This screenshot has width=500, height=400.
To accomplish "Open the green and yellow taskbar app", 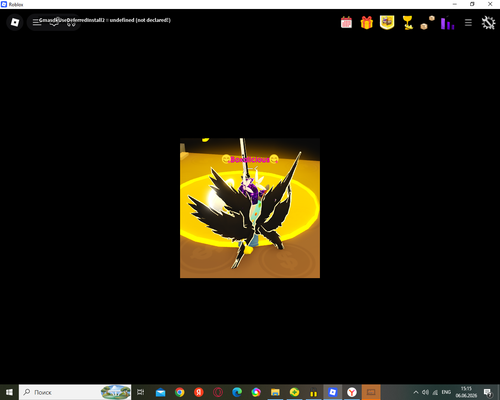I will (x=294, y=392).
